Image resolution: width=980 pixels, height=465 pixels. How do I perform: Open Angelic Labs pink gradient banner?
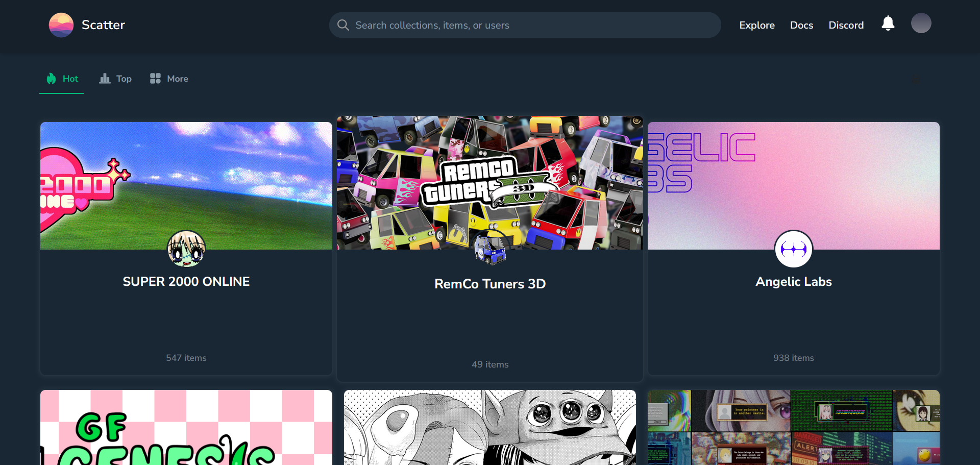point(794,186)
